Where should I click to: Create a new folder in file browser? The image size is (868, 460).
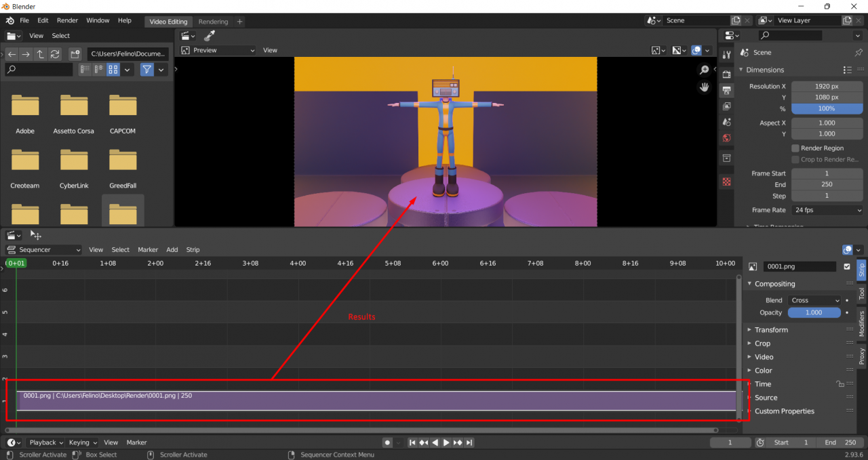pyautogui.click(x=75, y=54)
